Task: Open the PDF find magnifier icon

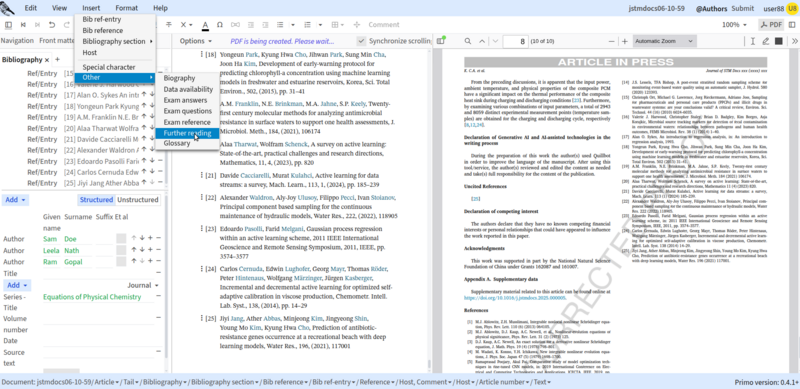Action: click(x=468, y=41)
